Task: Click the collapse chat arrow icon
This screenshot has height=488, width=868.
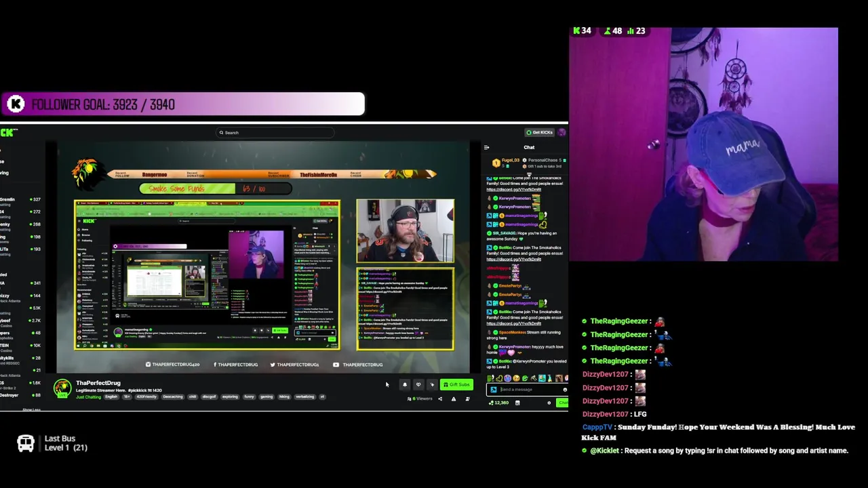Action: coord(486,147)
